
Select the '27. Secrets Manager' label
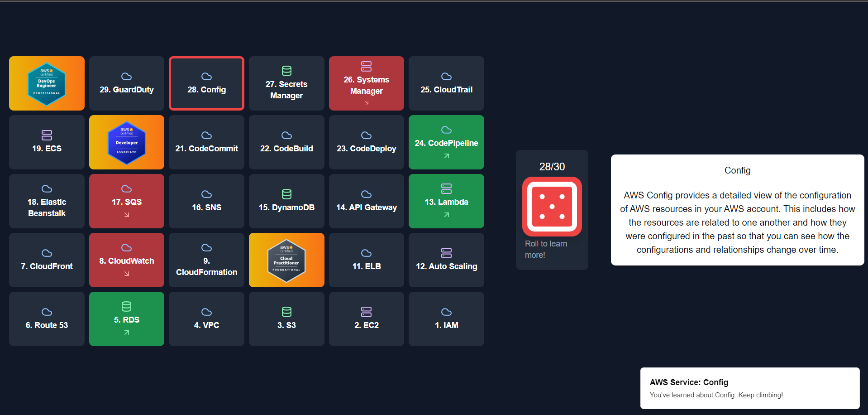coord(286,90)
